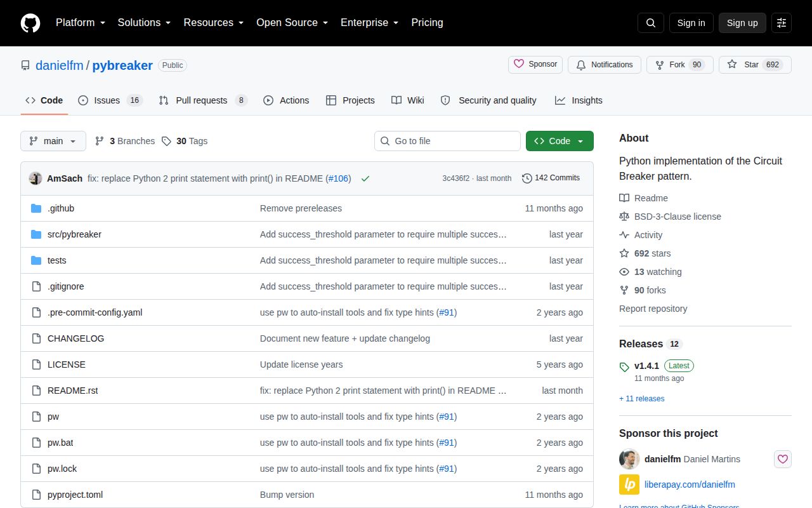Click the .github folder icon
812x508 pixels.
36,208
